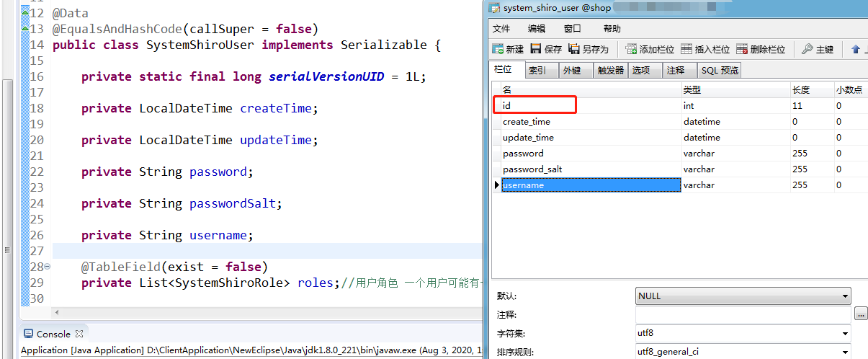The width and height of the screenshot is (868, 359).
Task: Select the password_salt field name cell
Action: [591, 169]
